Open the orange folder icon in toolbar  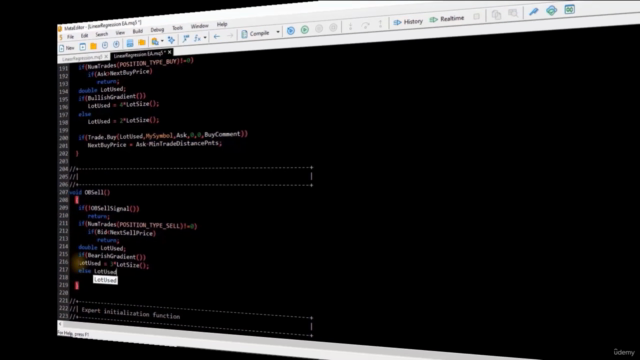[x=93, y=46]
